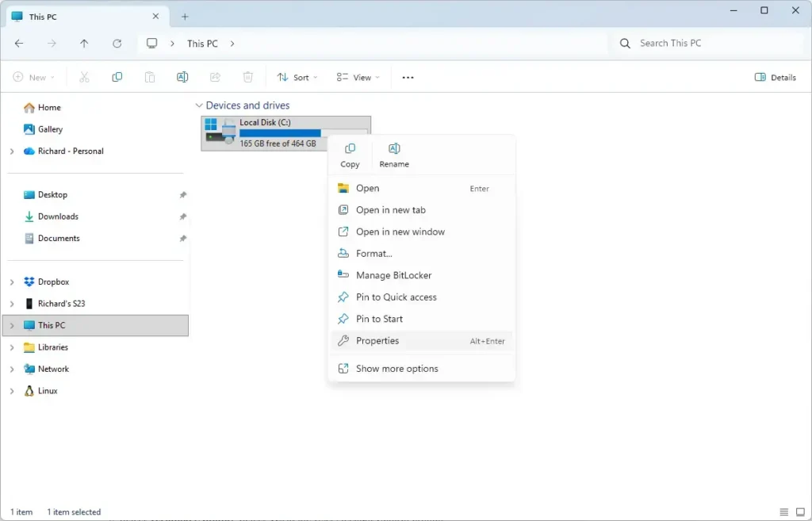Viewport: 812px width, 521px height.
Task: Expand the Dropbox tree node
Action: [x=12, y=282]
